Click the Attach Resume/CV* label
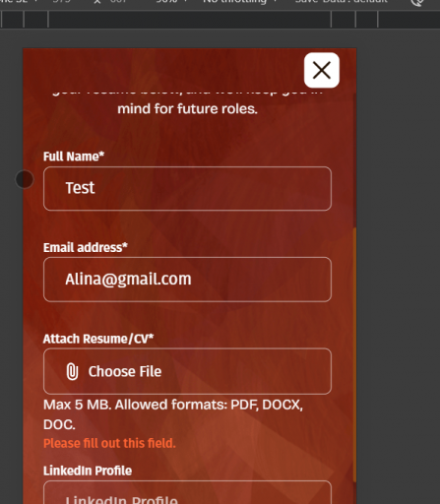Image resolution: width=440 pixels, height=504 pixels. click(98, 339)
